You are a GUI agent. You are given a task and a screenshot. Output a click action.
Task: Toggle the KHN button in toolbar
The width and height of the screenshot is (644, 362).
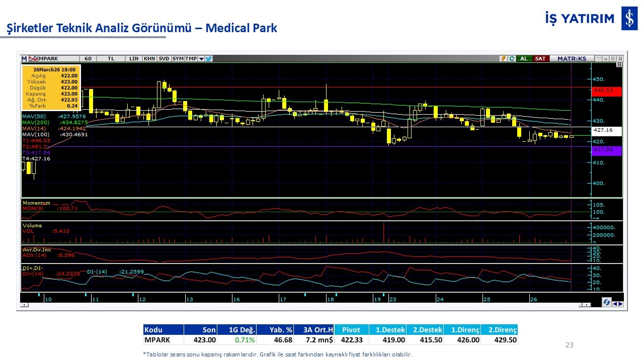tap(149, 59)
